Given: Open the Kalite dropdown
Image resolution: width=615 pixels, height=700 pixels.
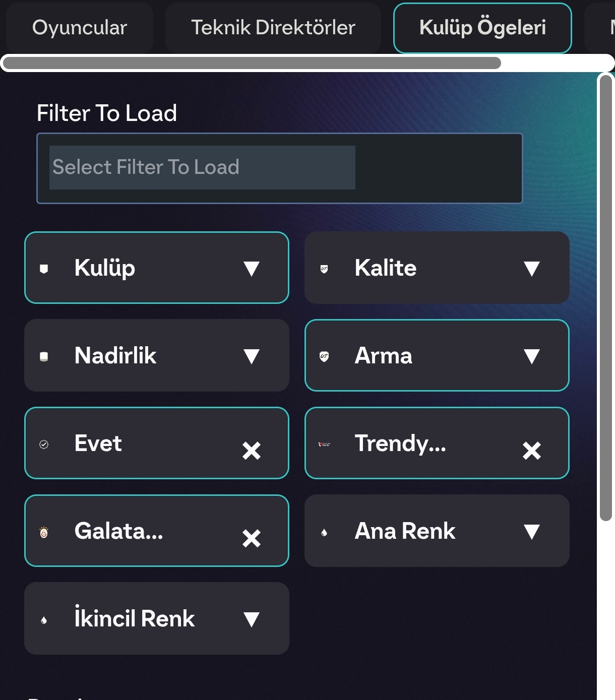Looking at the screenshot, I should point(531,269).
